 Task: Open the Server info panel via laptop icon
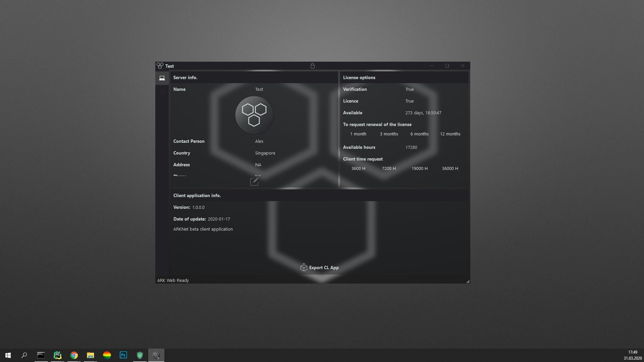(x=162, y=78)
